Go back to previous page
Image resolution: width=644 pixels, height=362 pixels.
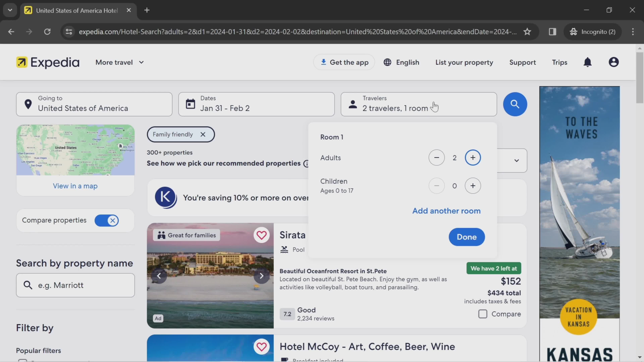11,32
